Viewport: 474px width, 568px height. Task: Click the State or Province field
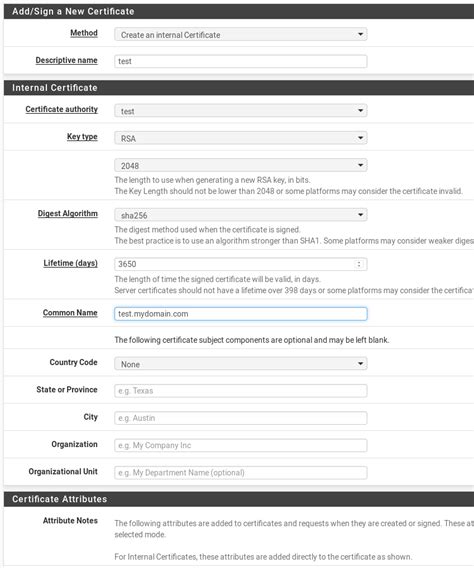click(240, 391)
